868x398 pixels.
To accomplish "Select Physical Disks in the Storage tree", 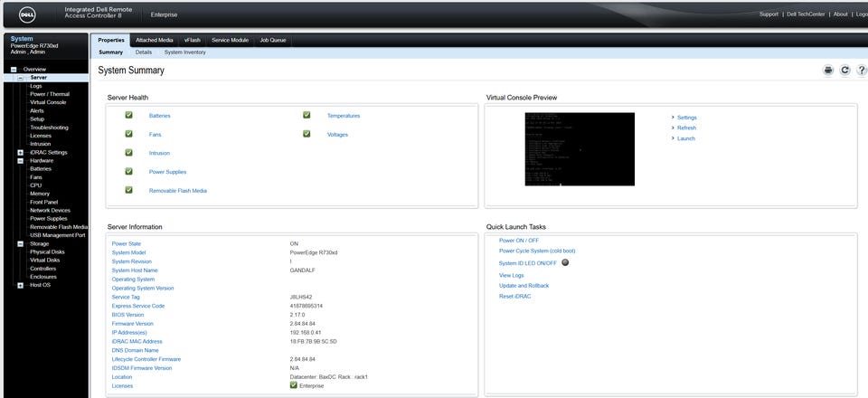I will (x=47, y=251).
